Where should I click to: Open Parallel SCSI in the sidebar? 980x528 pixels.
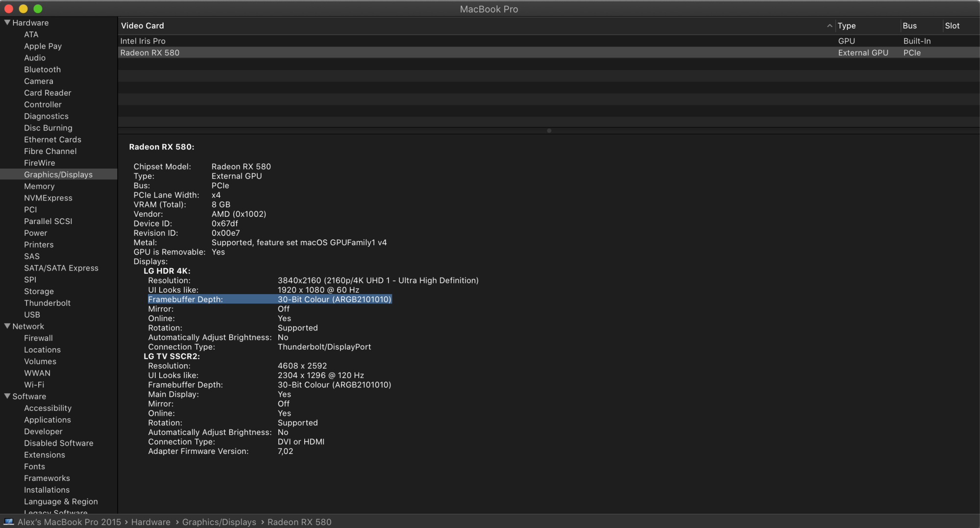pos(48,221)
